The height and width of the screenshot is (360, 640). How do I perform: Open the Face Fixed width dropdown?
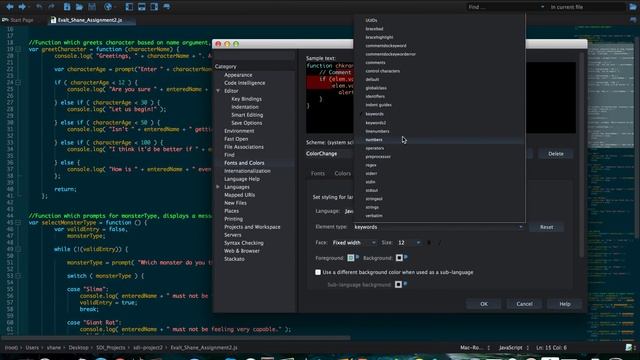(x=353, y=242)
